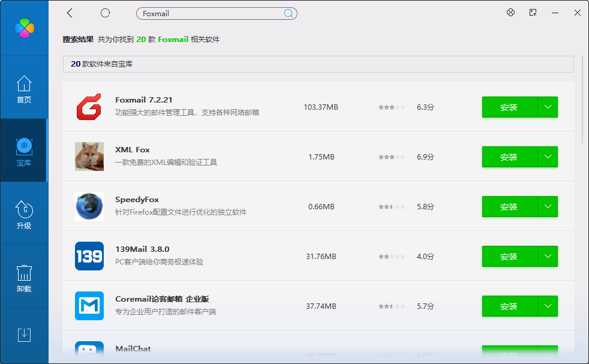Click the Coremail envelope icon

tap(89, 306)
